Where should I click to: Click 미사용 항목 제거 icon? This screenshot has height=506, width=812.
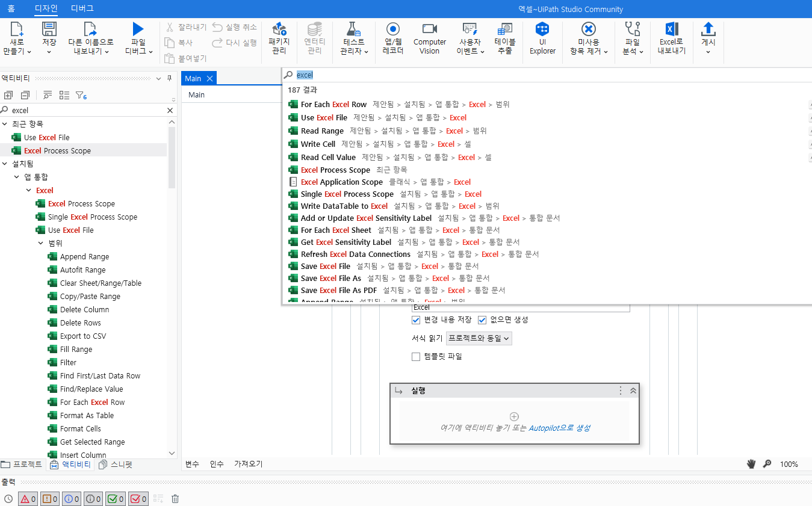click(x=589, y=29)
